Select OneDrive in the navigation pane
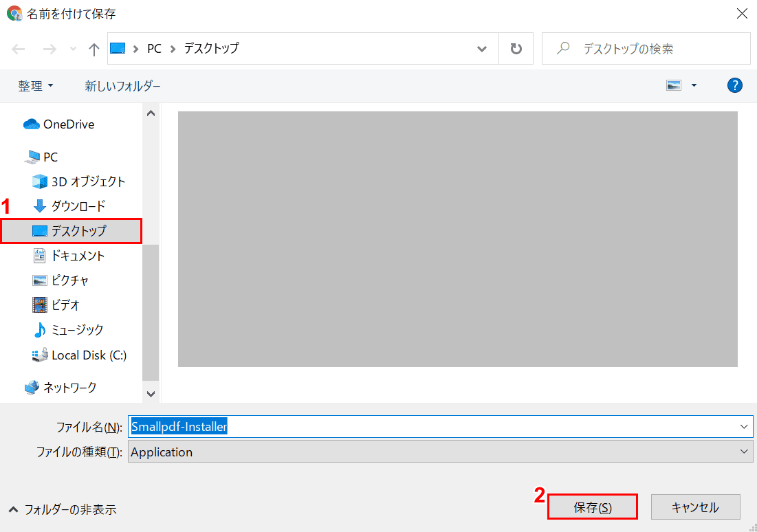The height and width of the screenshot is (532, 757). (59, 124)
